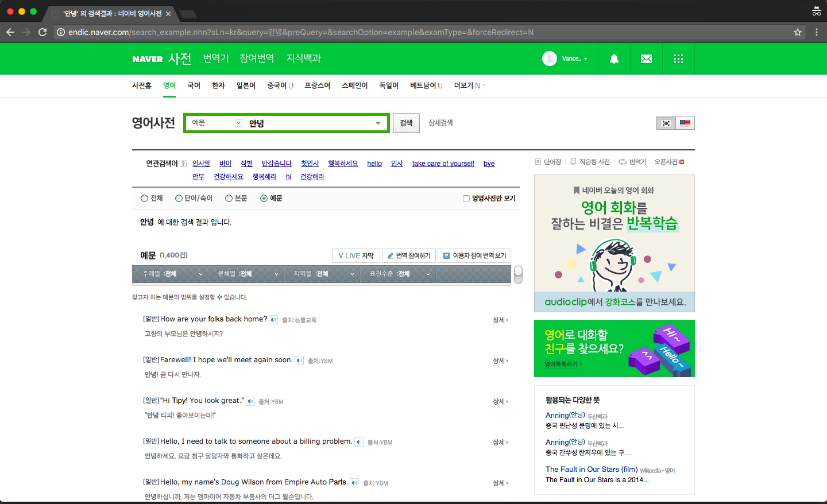
Task: Open the 지식백과 menu in the green header
Action: [x=303, y=59]
